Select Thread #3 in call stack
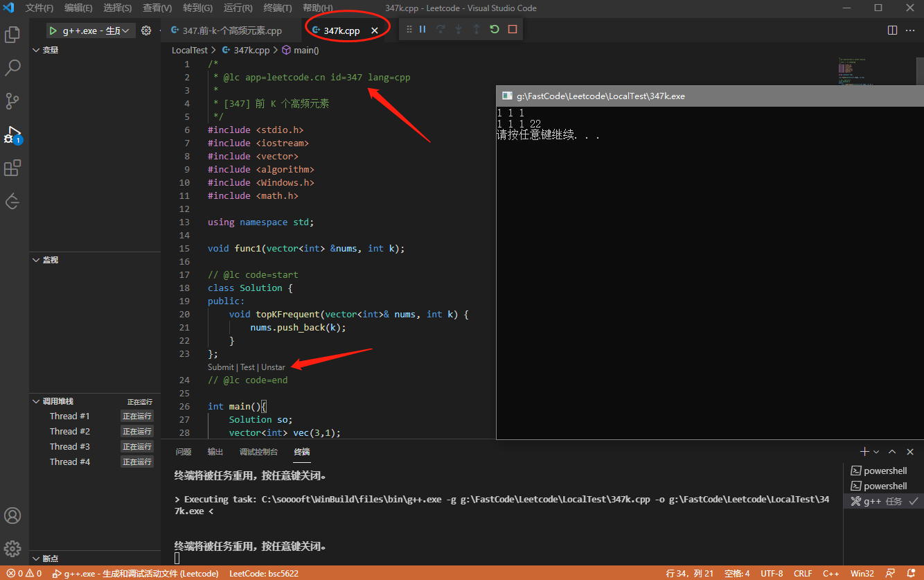The image size is (924, 580). [95, 447]
